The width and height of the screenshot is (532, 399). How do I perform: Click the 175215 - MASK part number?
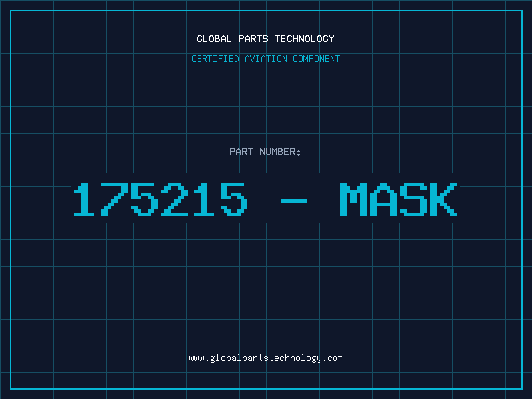[265, 199]
